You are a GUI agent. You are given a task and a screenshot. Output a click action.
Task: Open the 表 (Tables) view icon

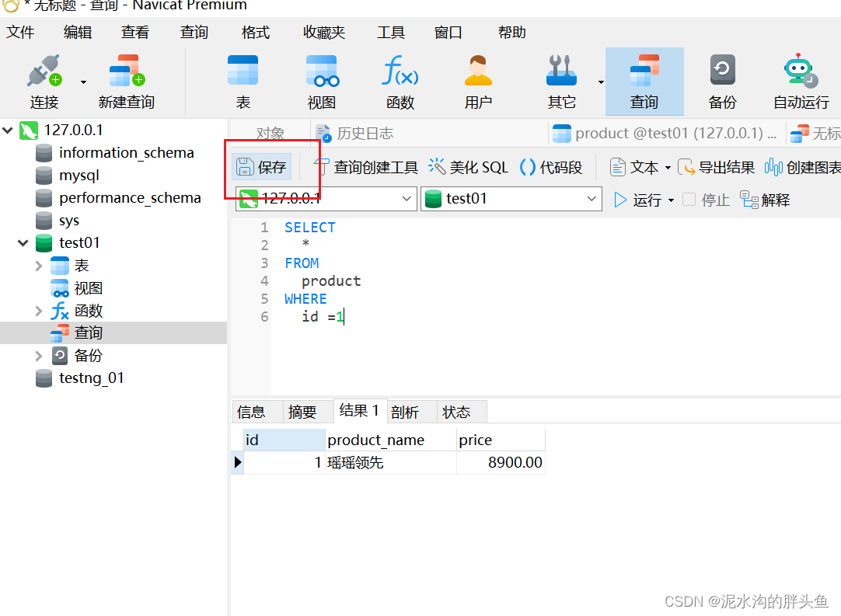[x=243, y=80]
